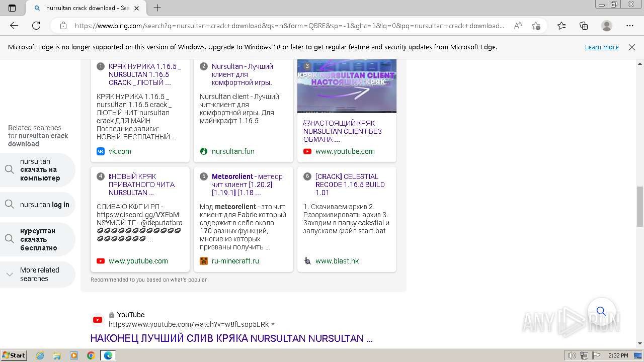Image resolution: width=644 pixels, height=362 pixels.
Task: Open the Windows Start menu
Action: coord(14,355)
